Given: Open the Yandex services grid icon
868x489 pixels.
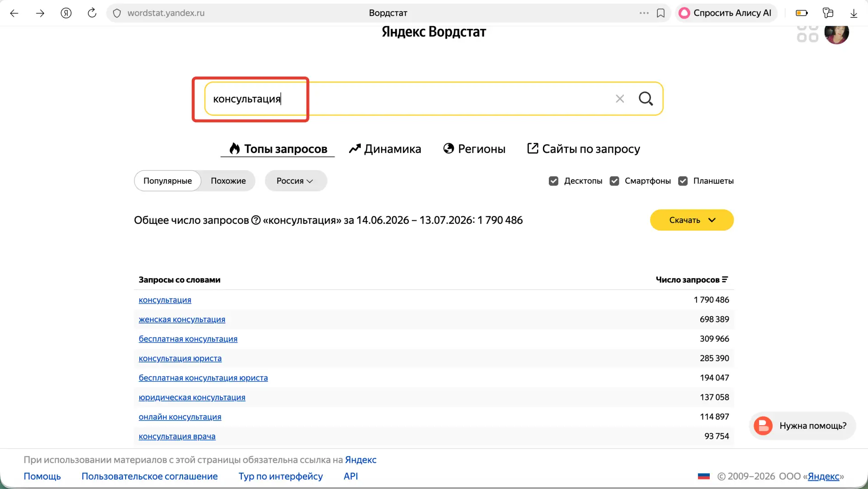Looking at the screenshot, I should click(807, 33).
